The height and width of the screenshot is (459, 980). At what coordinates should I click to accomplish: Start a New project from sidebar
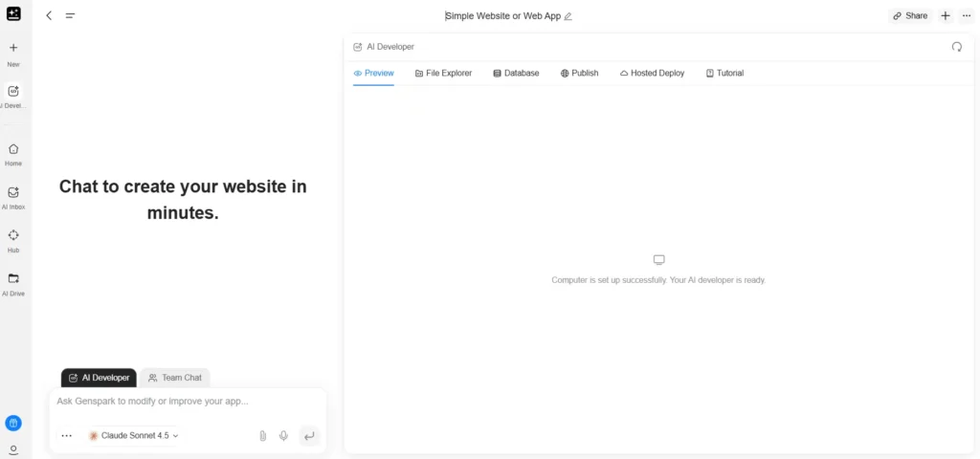(x=13, y=54)
